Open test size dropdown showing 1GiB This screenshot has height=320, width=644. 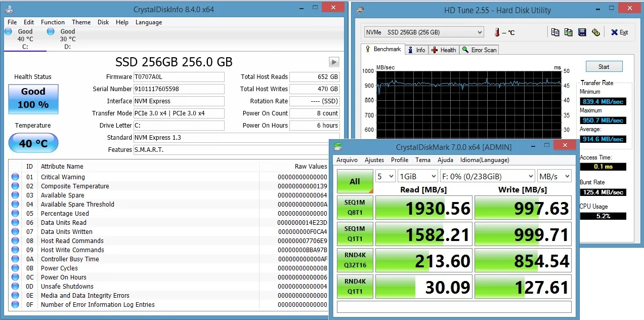417,176
